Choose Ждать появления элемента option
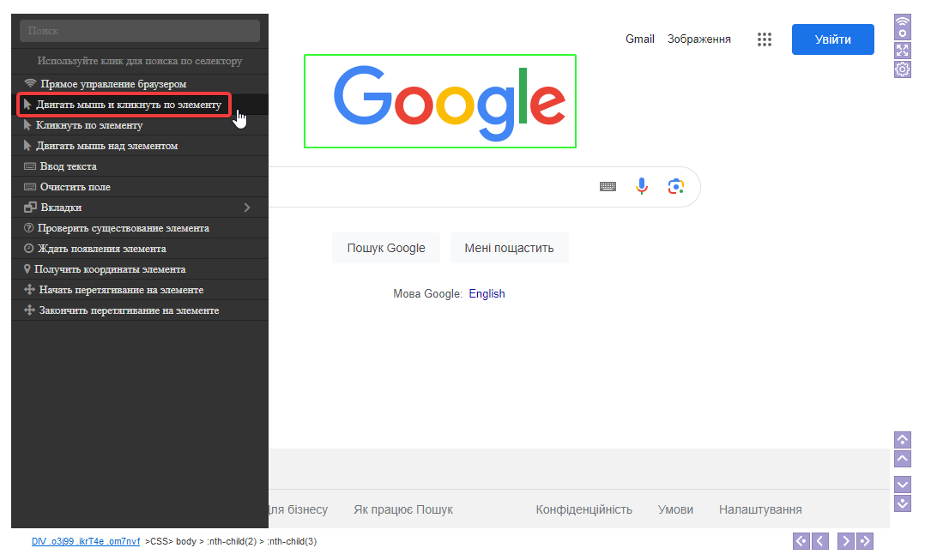Image resolution: width=931 pixels, height=560 pixels. click(101, 249)
